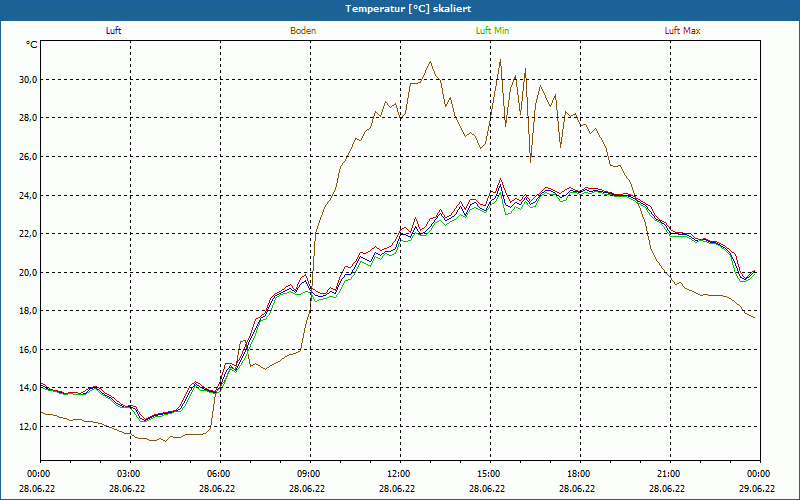Click the 12:00 time axis label
Screen dimensions: 800x500
coord(401,474)
